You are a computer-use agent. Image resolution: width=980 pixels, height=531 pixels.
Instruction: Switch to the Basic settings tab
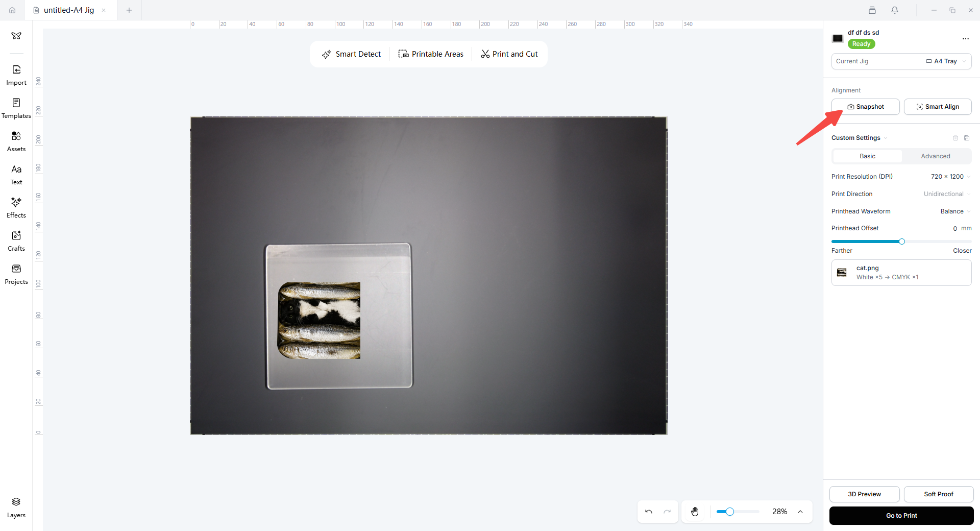(867, 156)
